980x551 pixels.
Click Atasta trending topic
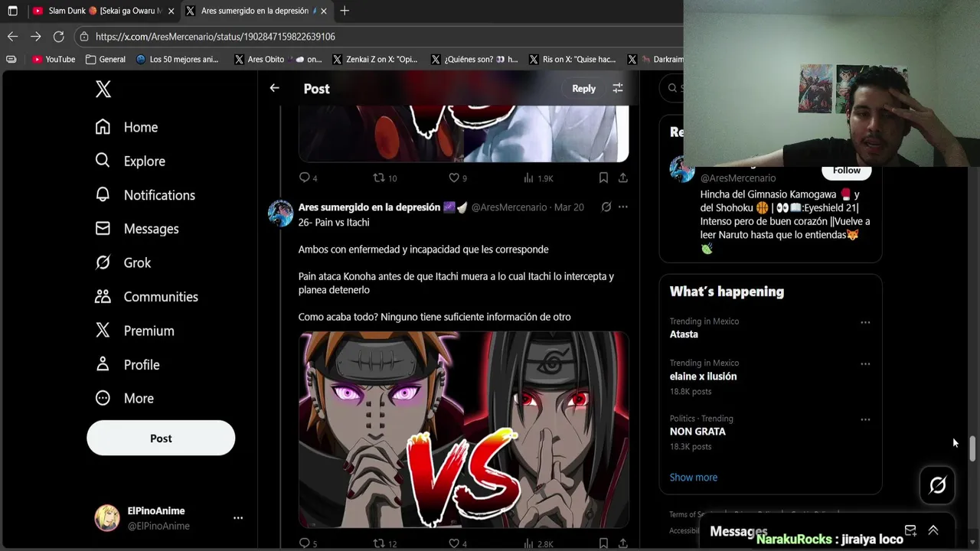click(x=684, y=334)
